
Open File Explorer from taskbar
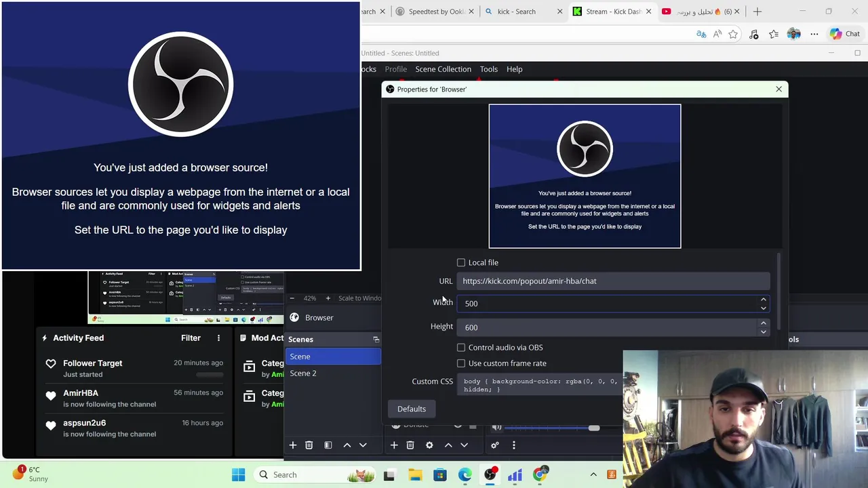click(x=415, y=474)
